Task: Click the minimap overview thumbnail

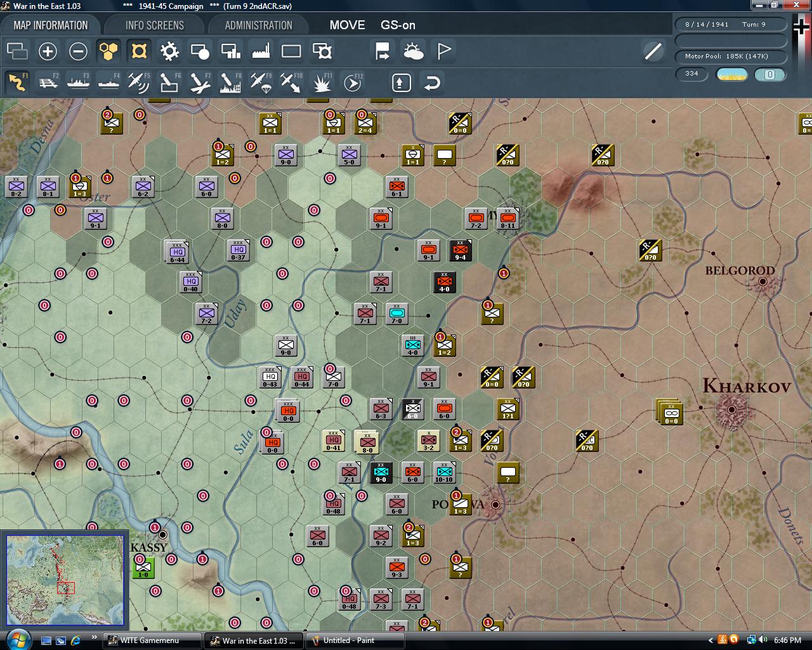Action: coord(65,580)
